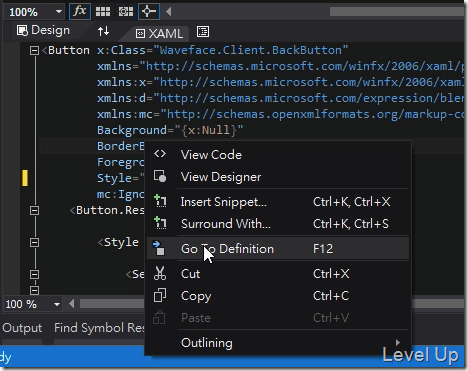Switch to the Design tab
This screenshot has width=468, height=371.
tap(43, 31)
